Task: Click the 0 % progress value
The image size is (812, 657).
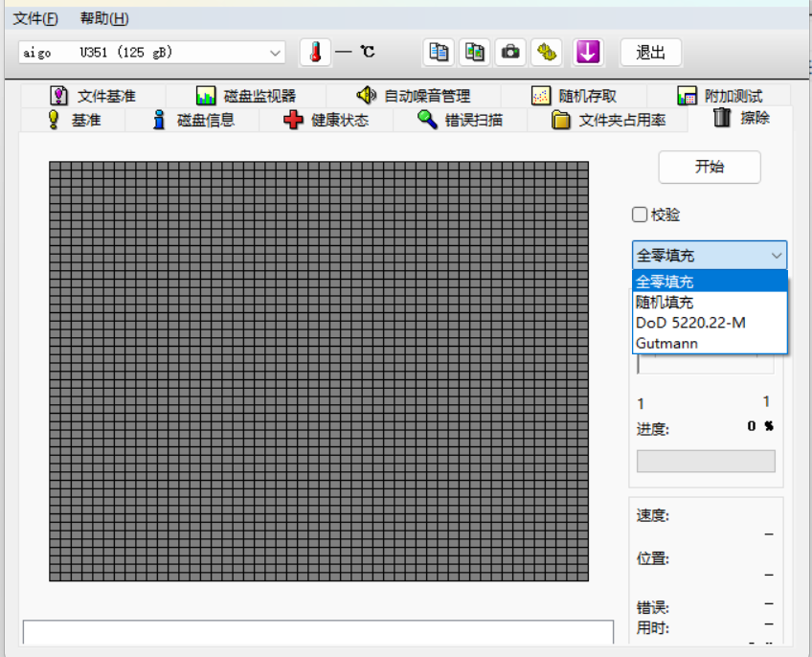Action: point(760,426)
